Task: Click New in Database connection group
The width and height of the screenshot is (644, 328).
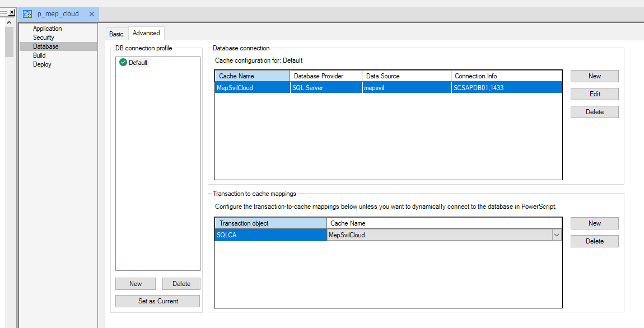Action: (594, 76)
